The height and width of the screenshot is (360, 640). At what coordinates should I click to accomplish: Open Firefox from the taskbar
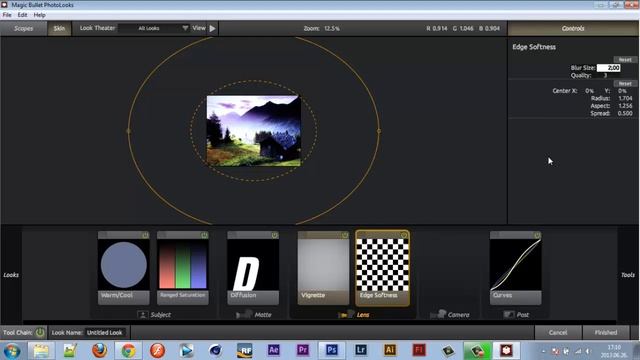click(99, 351)
